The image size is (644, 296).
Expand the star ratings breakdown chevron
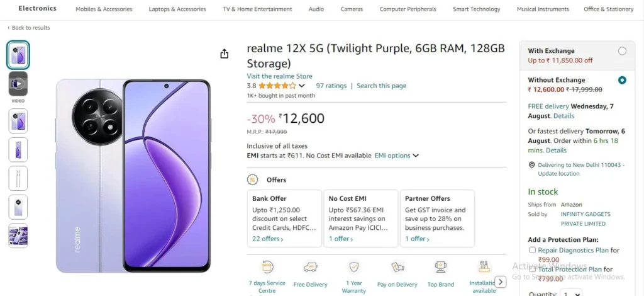pyautogui.click(x=302, y=86)
